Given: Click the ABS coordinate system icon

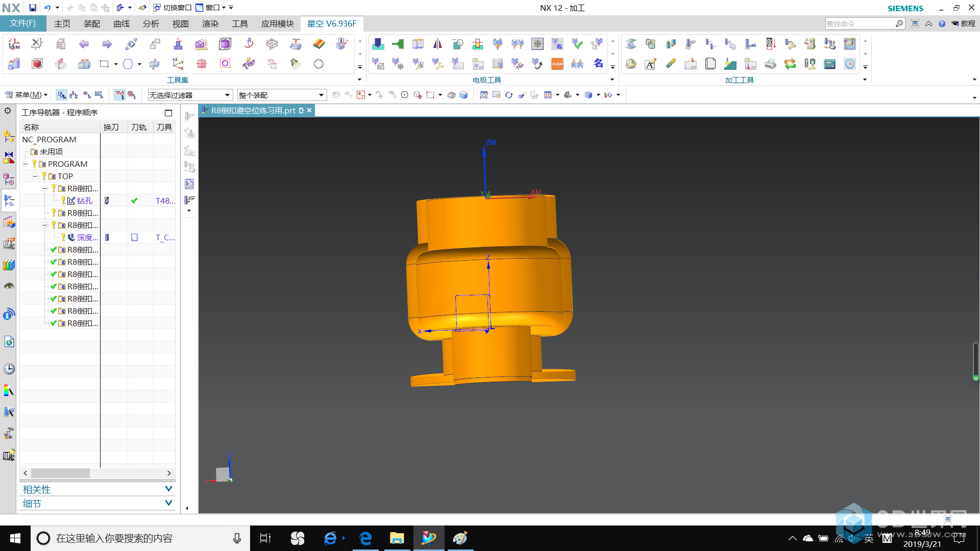Looking at the screenshot, I should click(x=14, y=44).
